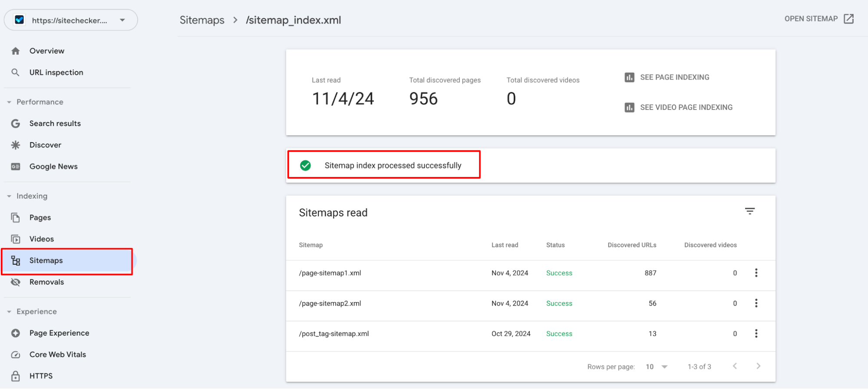
Task: Open Core Web Vitals report
Action: pos(58,355)
